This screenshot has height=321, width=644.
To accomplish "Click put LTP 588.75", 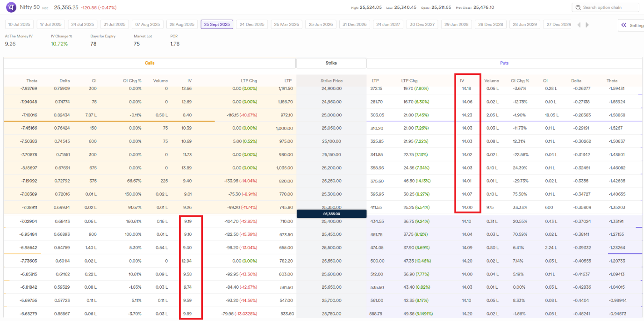I will [376, 314].
